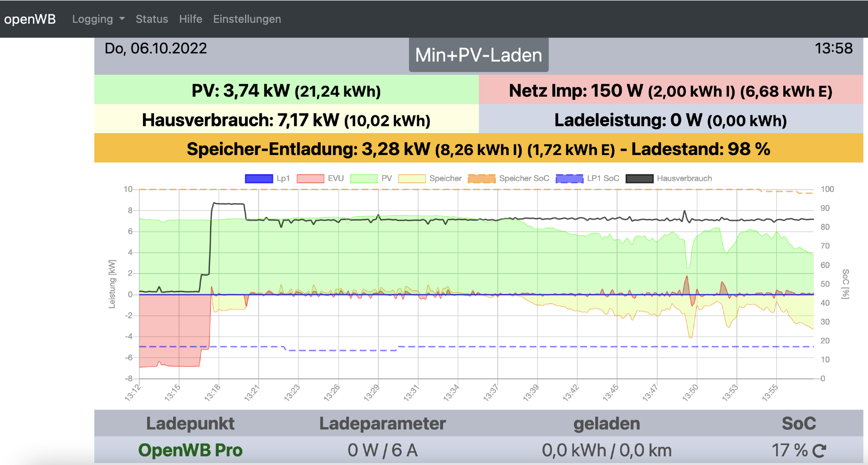Click the Speicher-Entladung status bar
This screenshot has height=465, width=868.
coord(478,149)
